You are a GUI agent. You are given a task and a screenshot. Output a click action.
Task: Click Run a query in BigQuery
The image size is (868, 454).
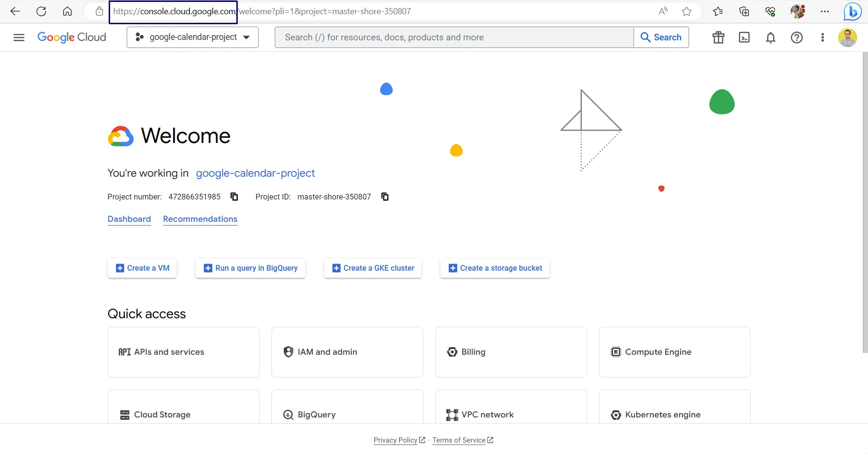point(251,268)
